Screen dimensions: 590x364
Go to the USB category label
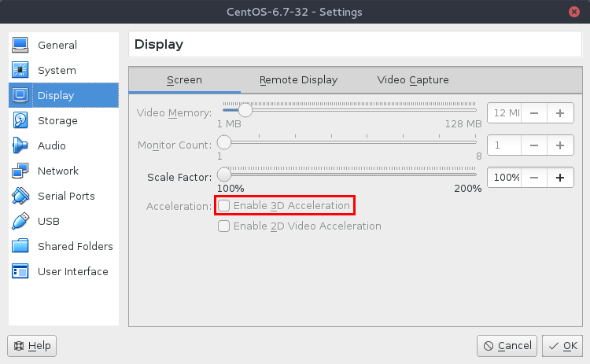49,222
